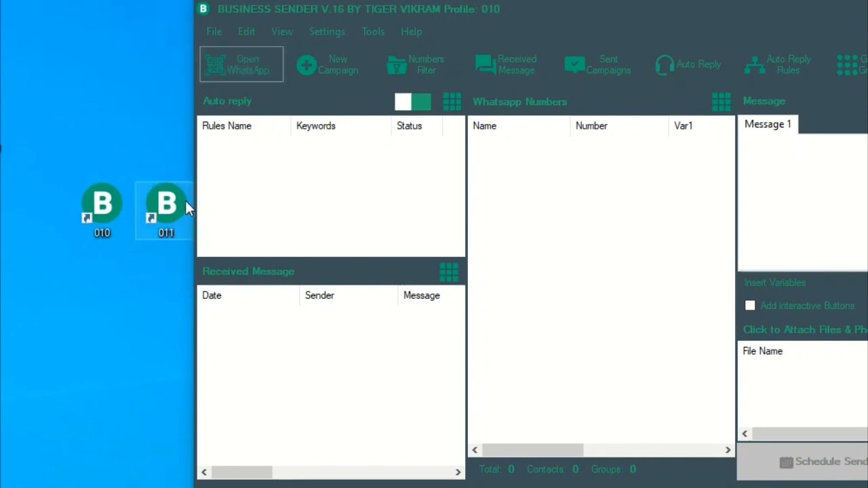Image resolution: width=868 pixels, height=488 pixels.
Task: Click the Status column header
Action: pos(416,126)
